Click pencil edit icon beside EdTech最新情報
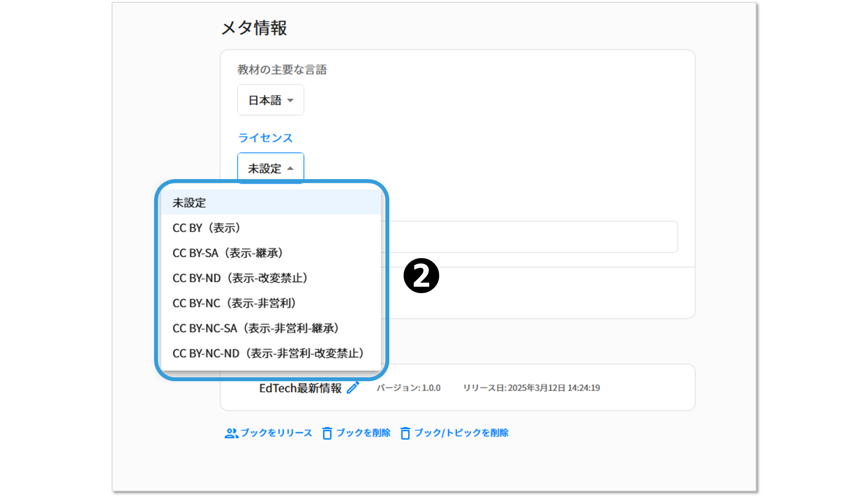Image resolution: width=868 pixels, height=497 pixels. click(x=353, y=388)
